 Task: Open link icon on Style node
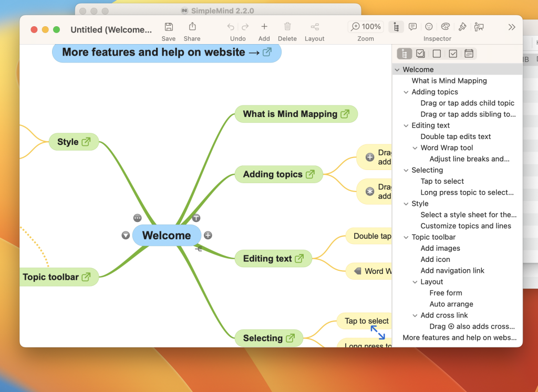tap(86, 142)
